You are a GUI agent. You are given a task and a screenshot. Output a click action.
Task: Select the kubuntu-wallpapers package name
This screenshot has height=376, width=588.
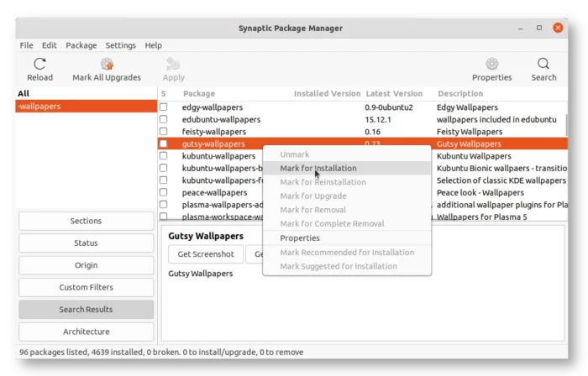coord(218,156)
